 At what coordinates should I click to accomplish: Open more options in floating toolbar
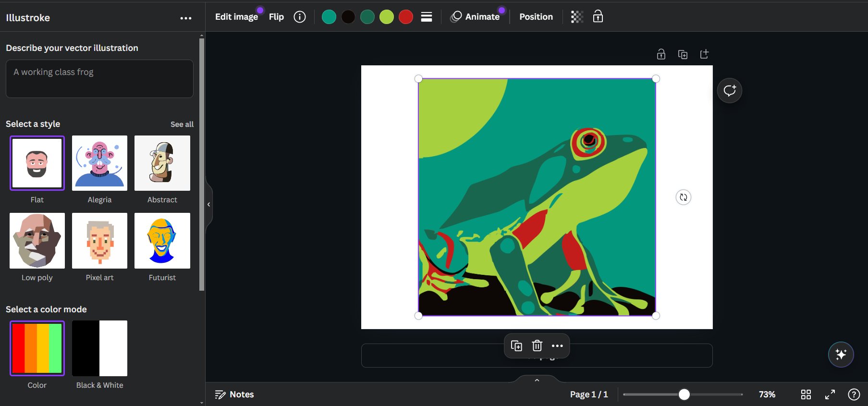tap(557, 345)
